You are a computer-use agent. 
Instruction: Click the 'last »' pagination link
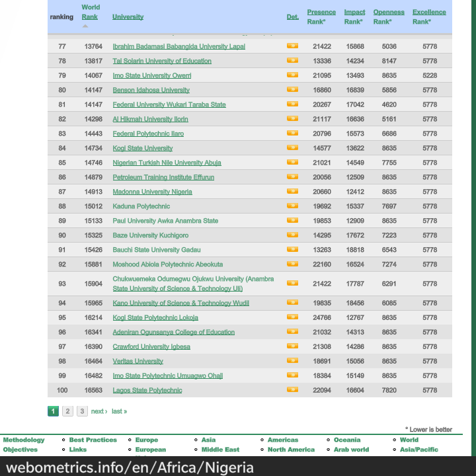tap(119, 411)
